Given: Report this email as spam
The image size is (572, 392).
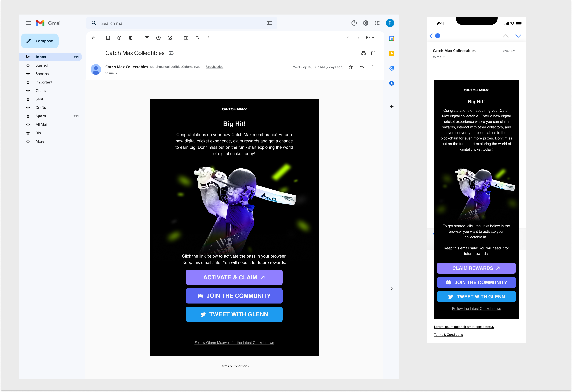Looking at the screenshot, I should click(x=119, y=38).
